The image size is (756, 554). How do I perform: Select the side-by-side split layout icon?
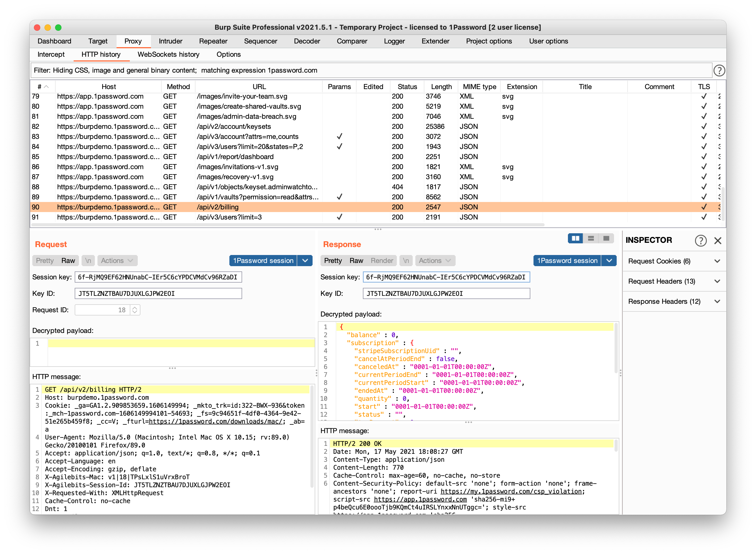pos(575,238)
